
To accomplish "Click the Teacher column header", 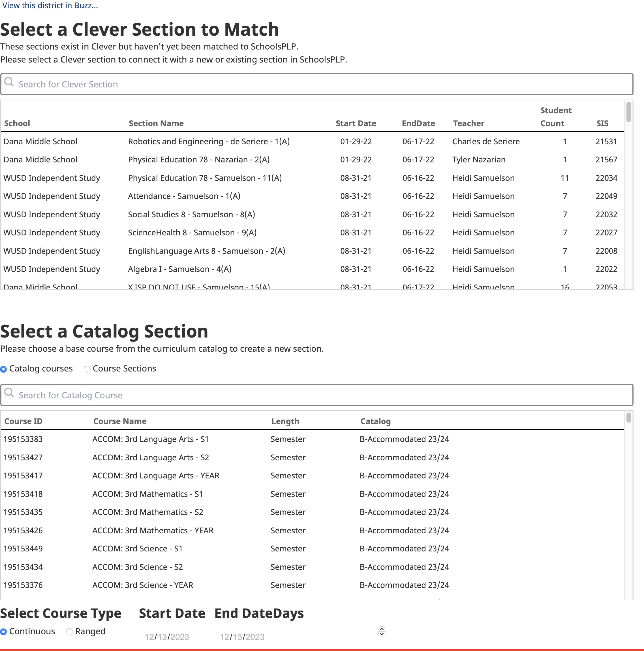I will coord(469,123).
